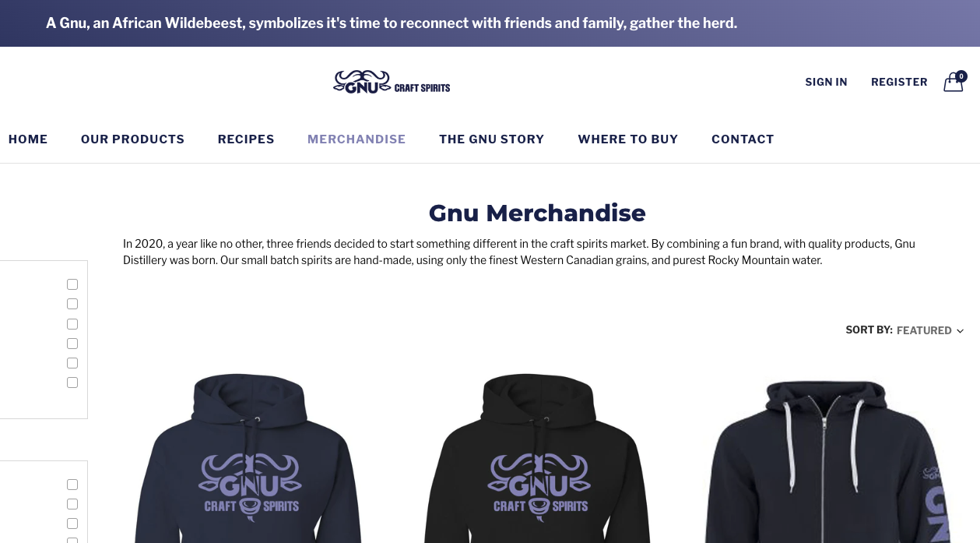Open the Our Products menu

(132, 139)
